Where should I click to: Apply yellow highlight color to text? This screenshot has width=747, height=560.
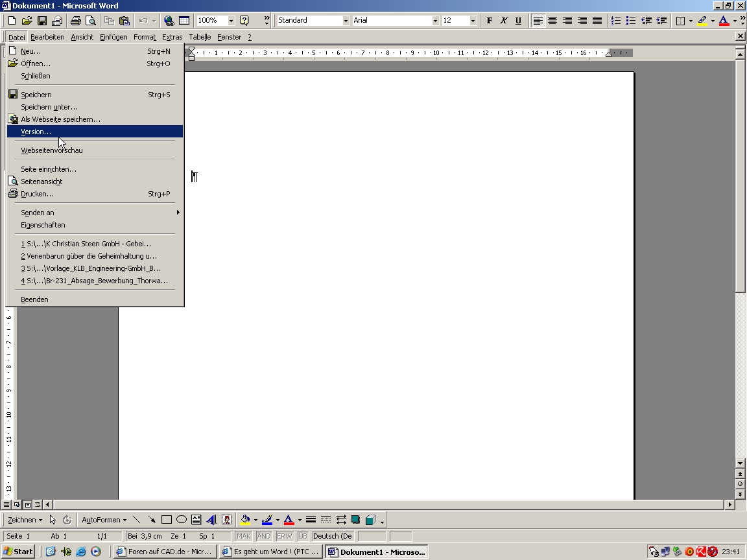(x=702, y=21)
